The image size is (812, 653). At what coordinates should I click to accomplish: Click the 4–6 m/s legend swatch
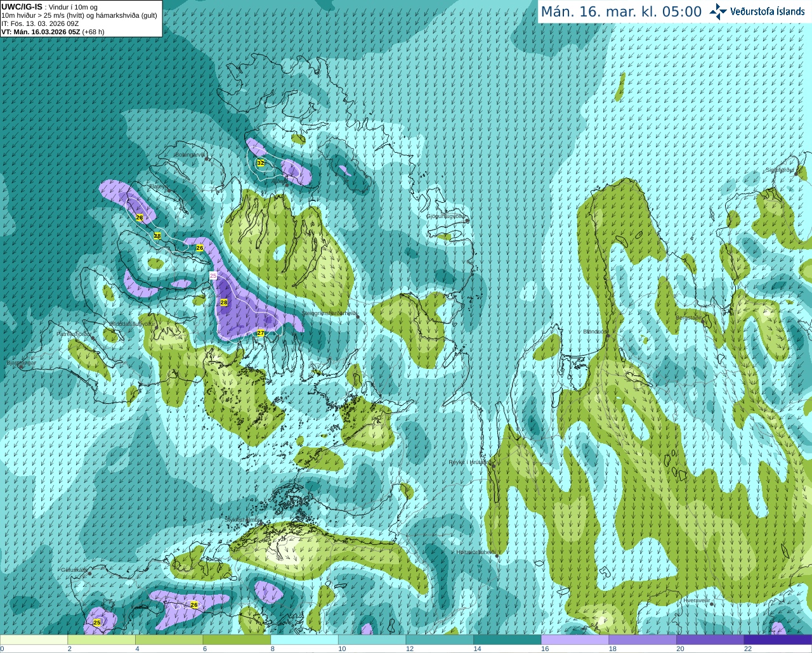point(169,640)
